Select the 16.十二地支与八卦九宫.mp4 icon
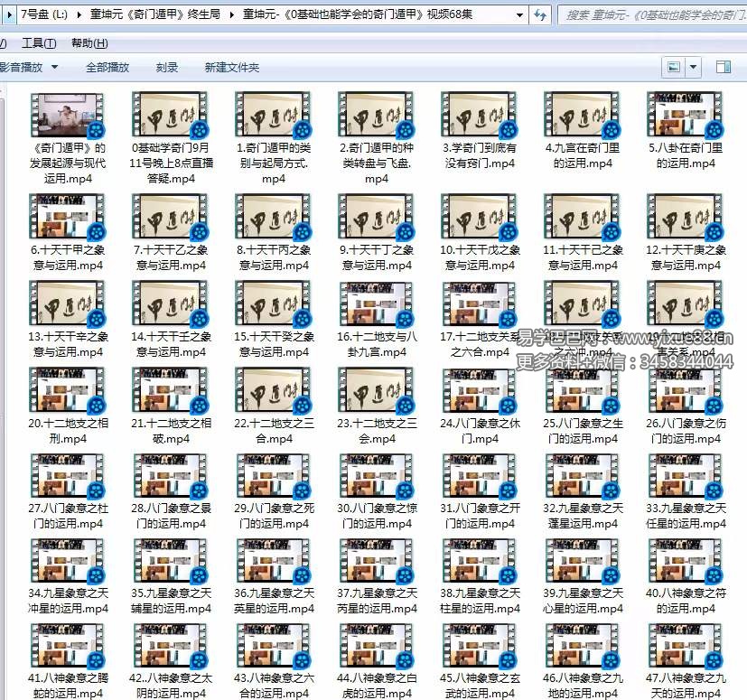The height and width of the screenshot is (700, 747). (376, 303)
